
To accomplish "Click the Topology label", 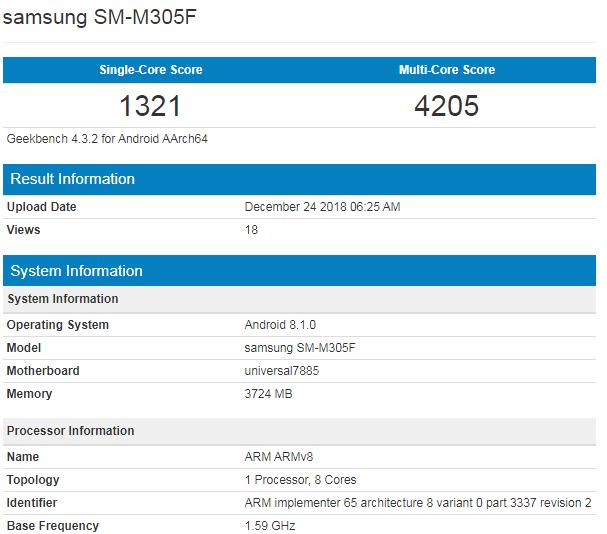I will pos(33,480).
